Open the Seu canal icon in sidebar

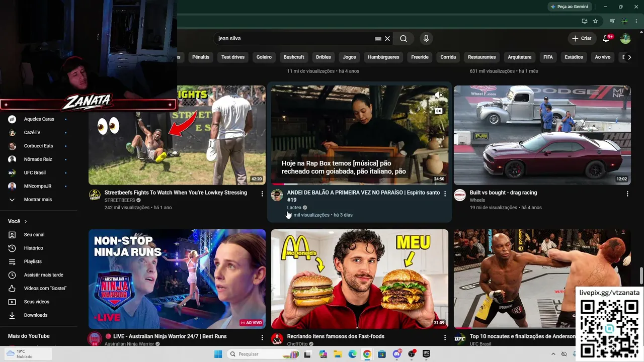[x=12, y=235]
